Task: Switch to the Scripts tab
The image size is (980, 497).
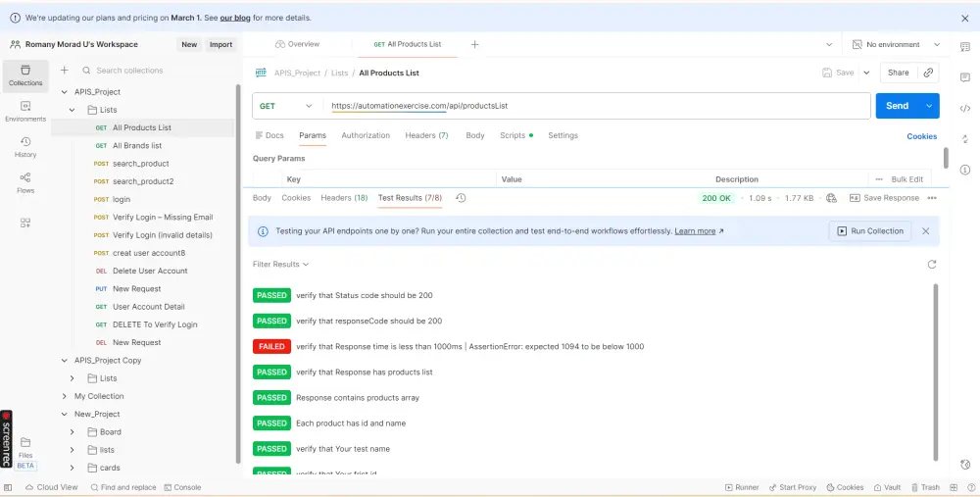Action: click(x=515, y=135)
